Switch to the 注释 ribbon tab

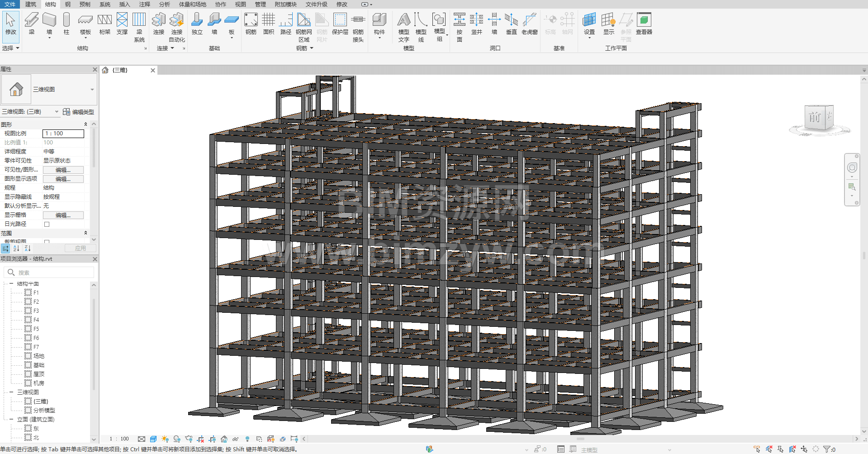tap(144, 4)
